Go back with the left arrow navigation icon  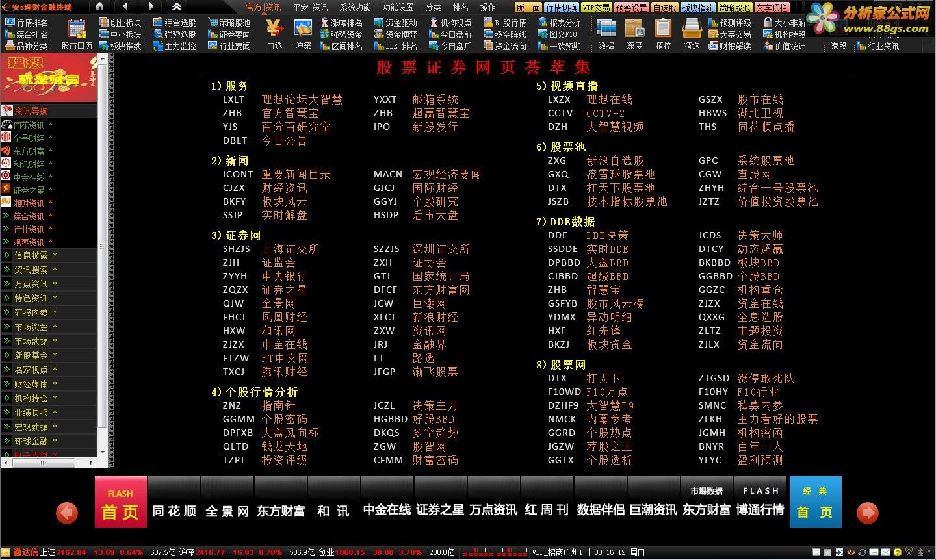click(x=125, y=6)
